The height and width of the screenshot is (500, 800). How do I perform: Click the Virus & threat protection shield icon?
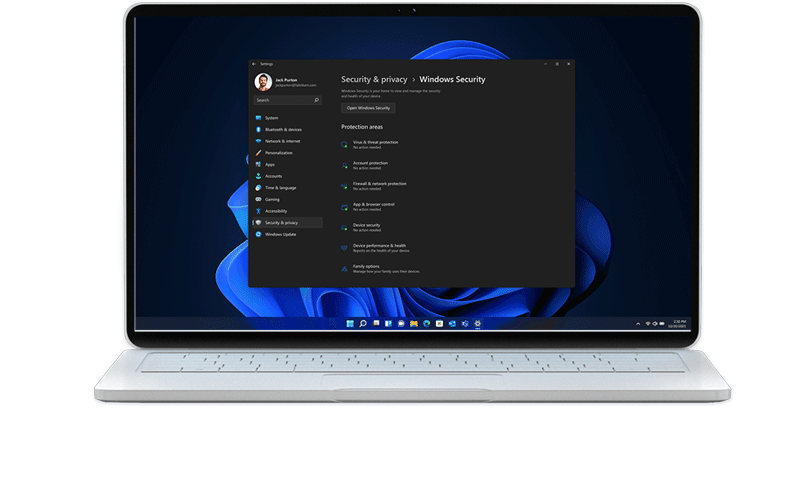pyautogui.click(x=344, y=145)
